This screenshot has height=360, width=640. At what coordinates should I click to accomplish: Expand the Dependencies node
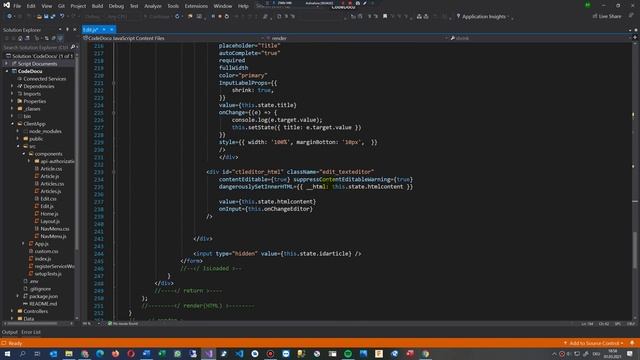(x=12, y=86)
